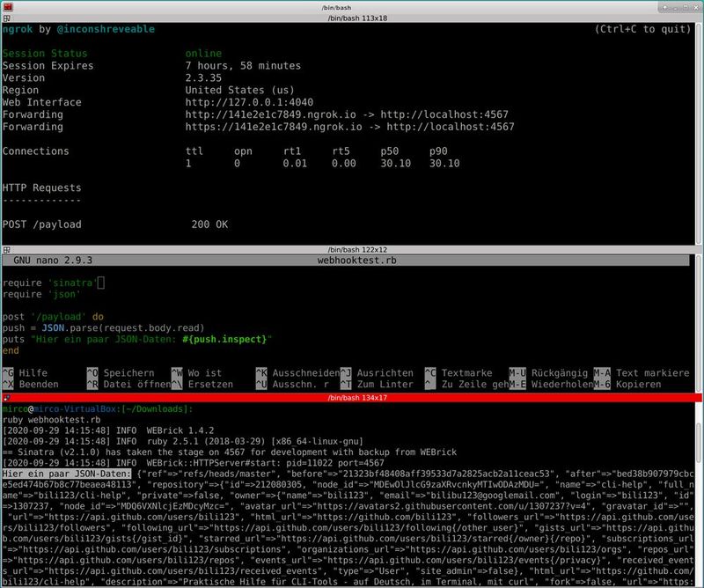The height and width of the screenshot is (588, 704).
Task: Click the '@inconshreveable' handle
Action: tap(106, 29)
